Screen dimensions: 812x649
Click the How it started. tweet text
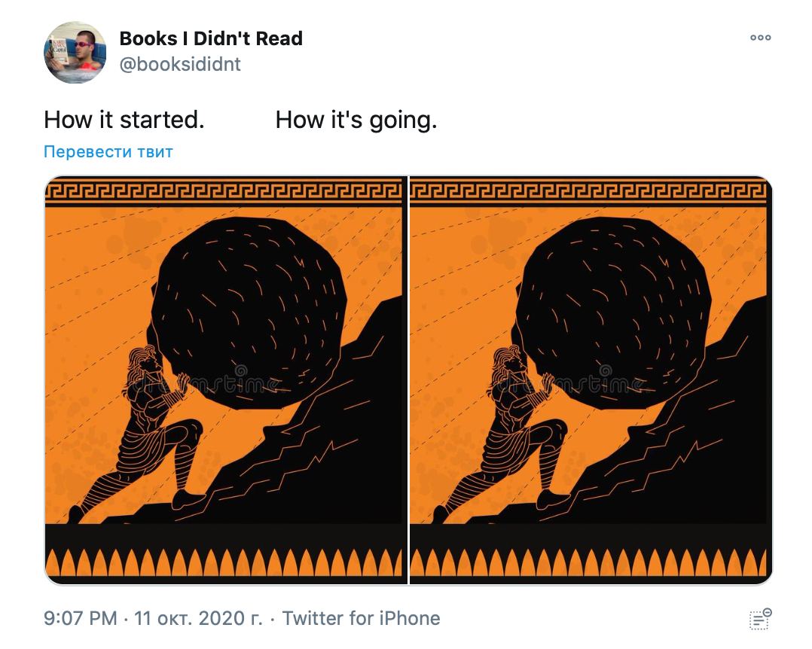click(x=124, y=120)
